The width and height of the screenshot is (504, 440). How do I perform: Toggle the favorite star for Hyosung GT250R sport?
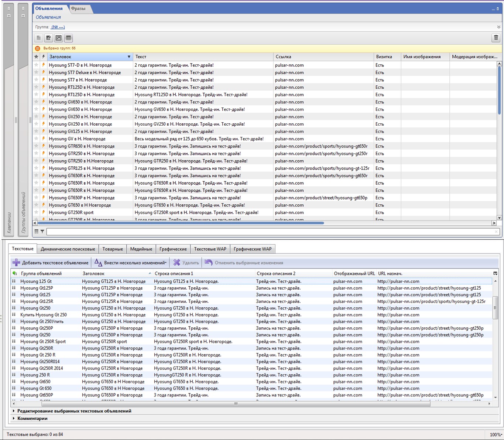(x=36, y=213)
